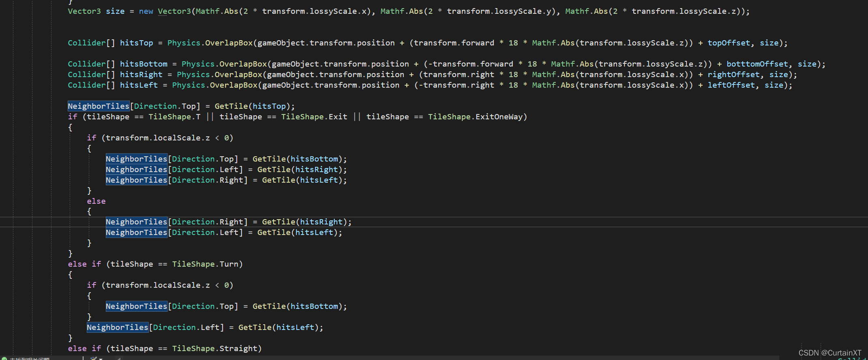Click the 'new' keyword before Vector3

point(146,11)
